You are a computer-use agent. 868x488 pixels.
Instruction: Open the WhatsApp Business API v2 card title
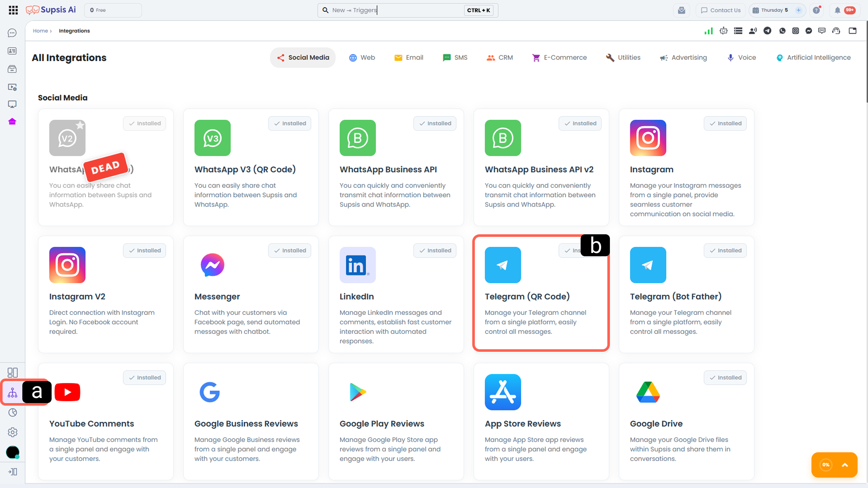click(x=539, y=170)
